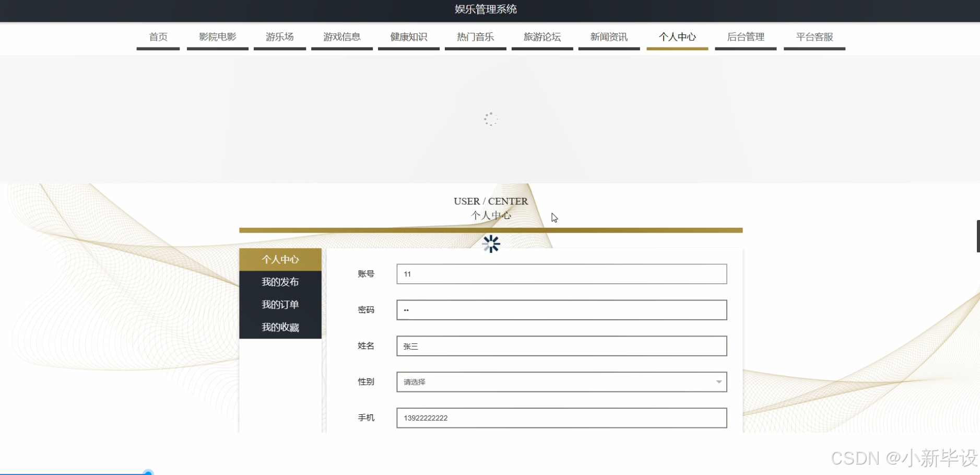980x475 pixels.
Task: Navigate to 首页 home page
Action: (158, 37)
